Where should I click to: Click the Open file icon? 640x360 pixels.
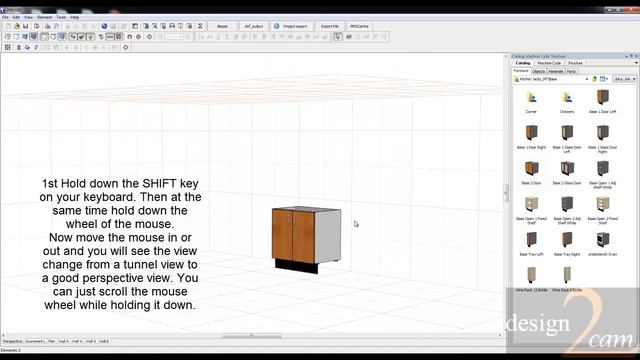coord(17,26)
